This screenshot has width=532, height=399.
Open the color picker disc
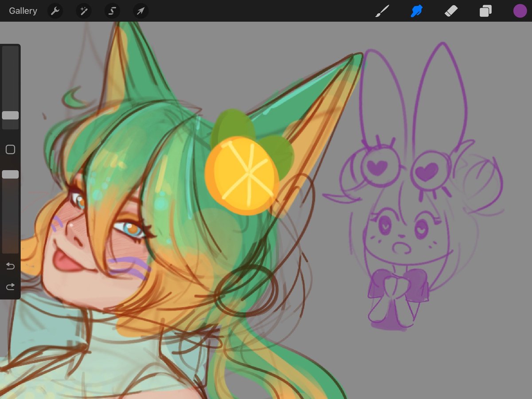pyautogui.click(x=520, y=11)
